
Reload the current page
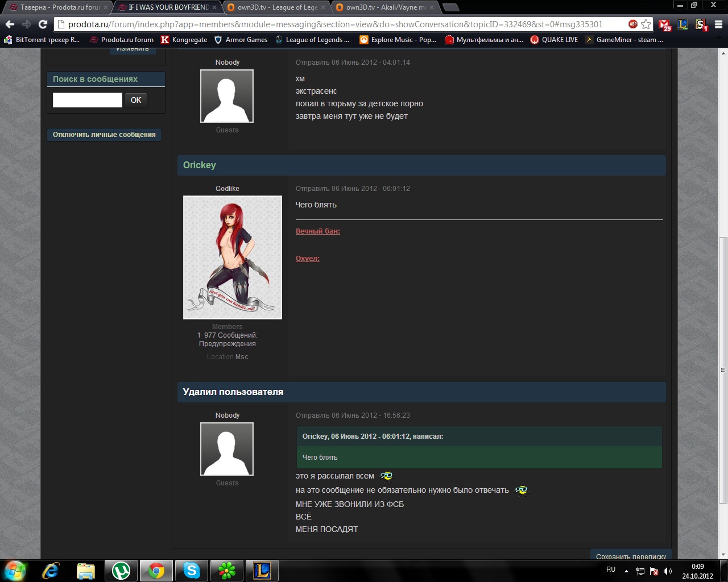point(43,24)
